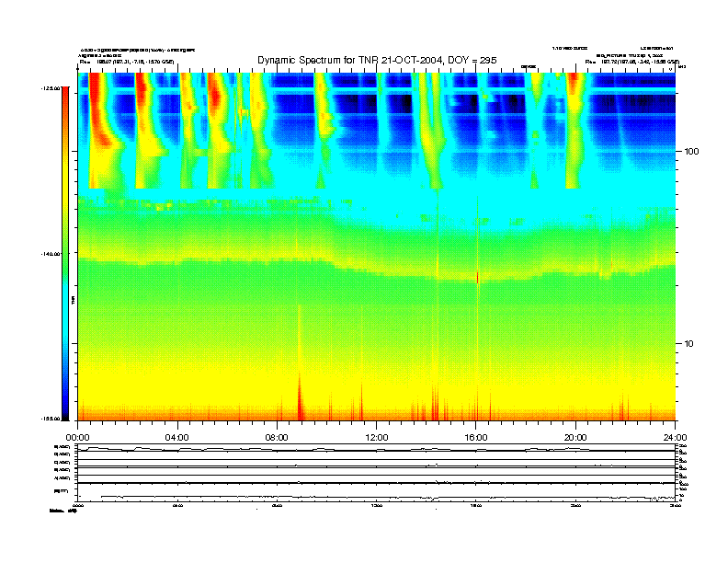Click the '-125.00' color bar top label

(51, 88)
